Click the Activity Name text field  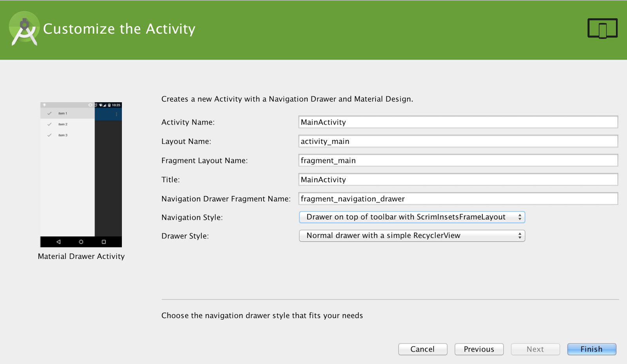coord(458,122)
